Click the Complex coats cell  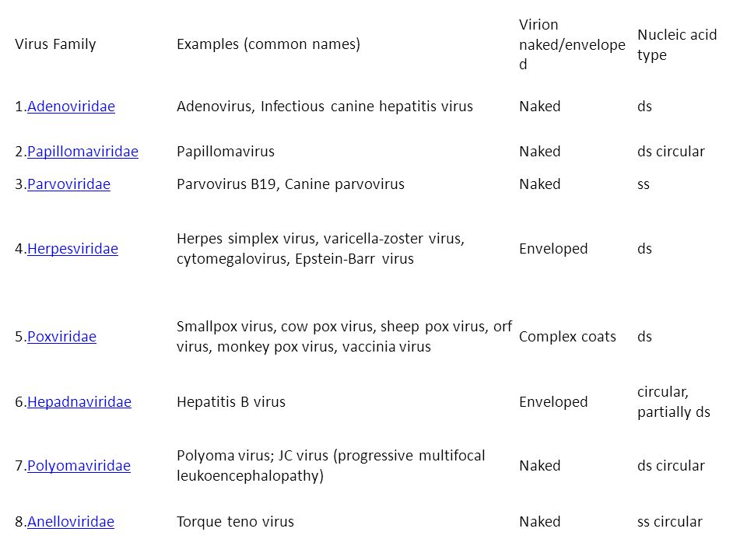(x=567, y=337)
